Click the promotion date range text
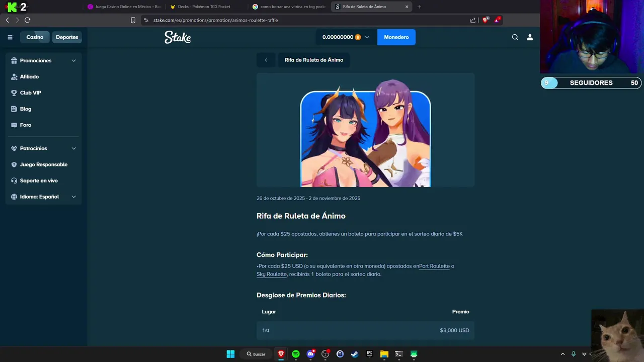The image size is (644, 362). (x=308, y=198)
